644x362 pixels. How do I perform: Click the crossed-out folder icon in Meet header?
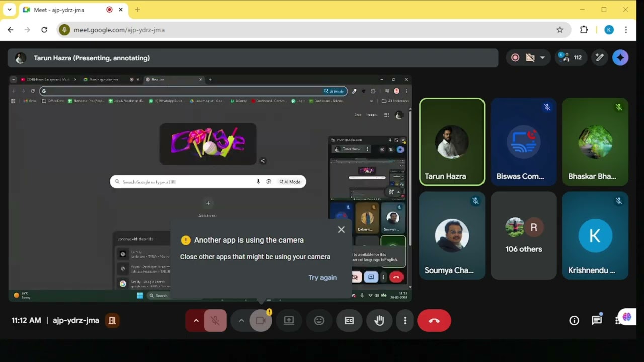coord(530,58)
